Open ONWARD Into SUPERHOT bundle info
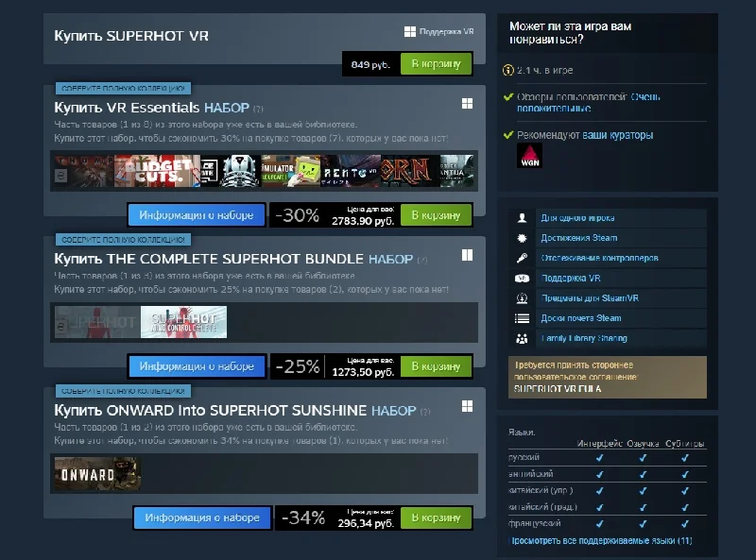This screenshot has width=756, height=560. point(202,518)
